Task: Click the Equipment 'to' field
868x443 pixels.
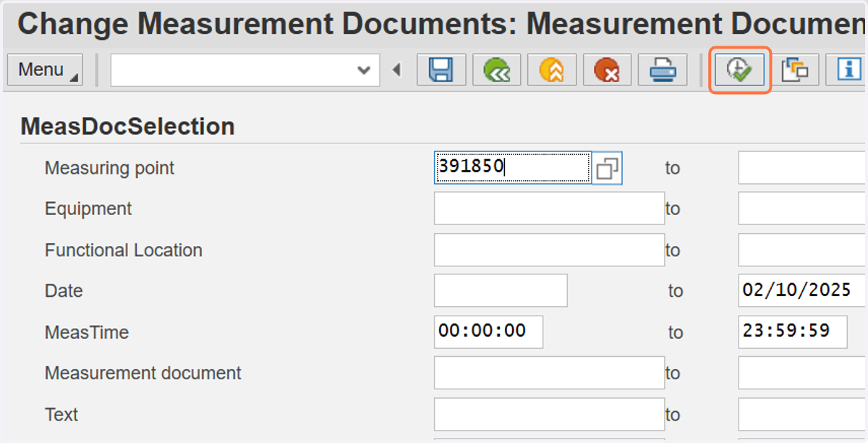Action: pyautogui.click(x=803, y=208)
